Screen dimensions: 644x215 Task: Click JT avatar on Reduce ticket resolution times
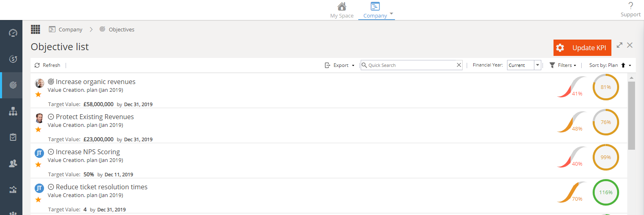pos(40,188)
